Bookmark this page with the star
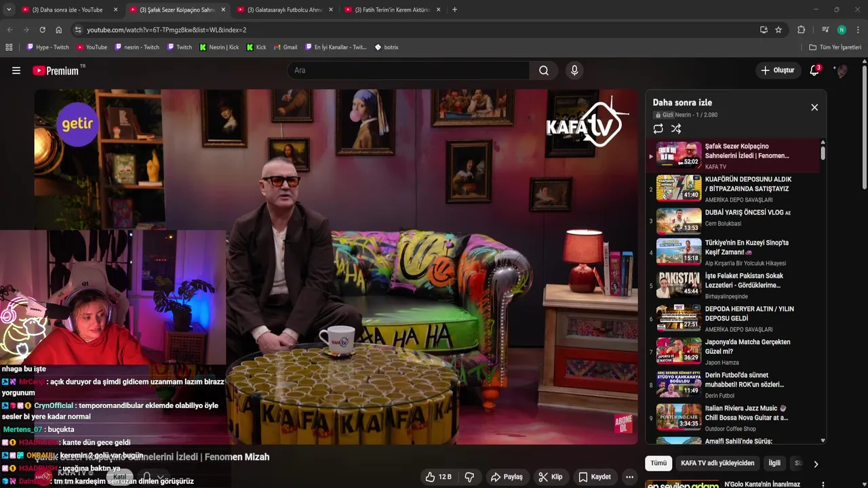The height and width of the screenshot is (488, 868). [778, 30]
